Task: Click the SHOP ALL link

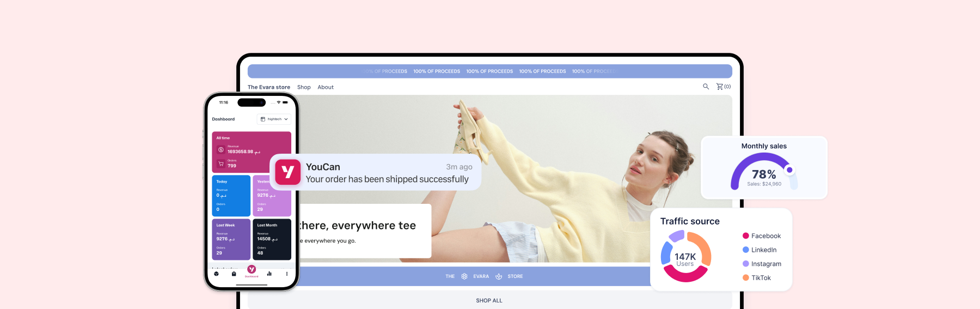Action: pos(489,300)
